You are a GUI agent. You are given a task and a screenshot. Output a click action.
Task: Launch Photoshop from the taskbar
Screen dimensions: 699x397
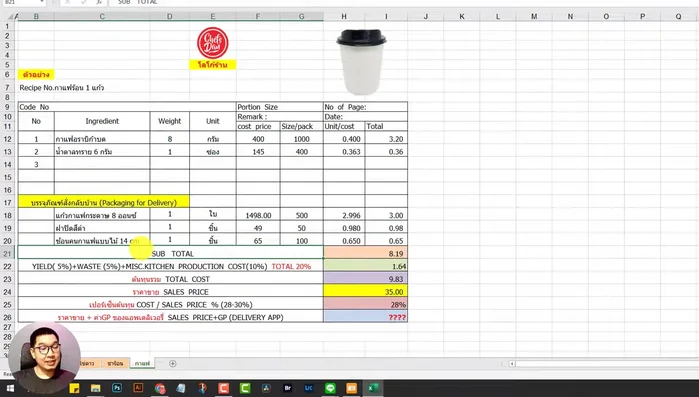pyautogui.click(x=117, y=388)
